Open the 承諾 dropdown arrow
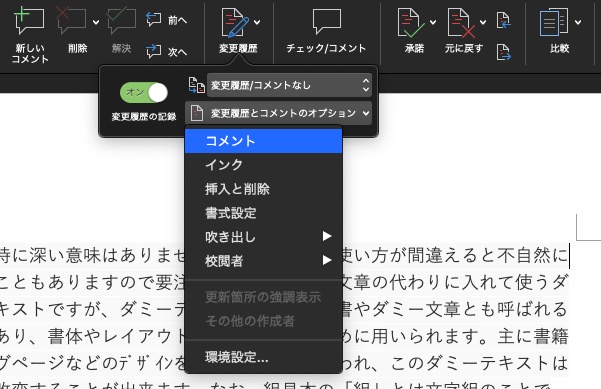Image resolution: width=601 pixels, height=389 pixels. [433, 22]
